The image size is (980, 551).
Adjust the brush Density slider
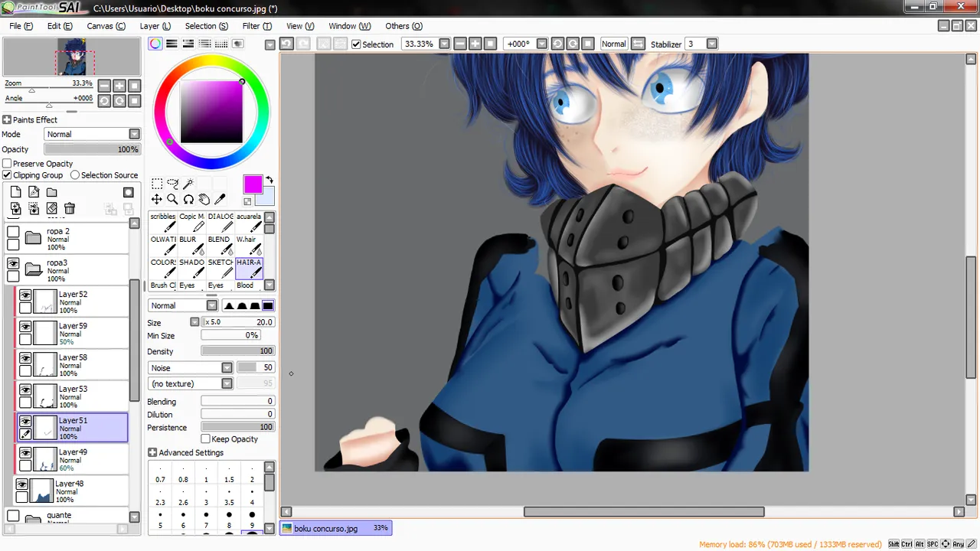tap(237, 351)
